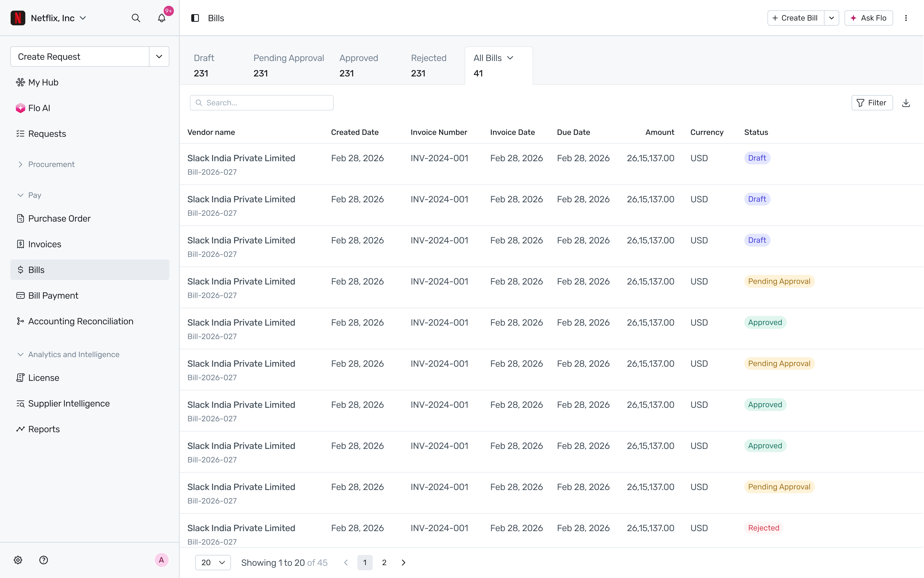924x578 pixels.
Task: Select Bills in sidebar
Action: [90, 270]
